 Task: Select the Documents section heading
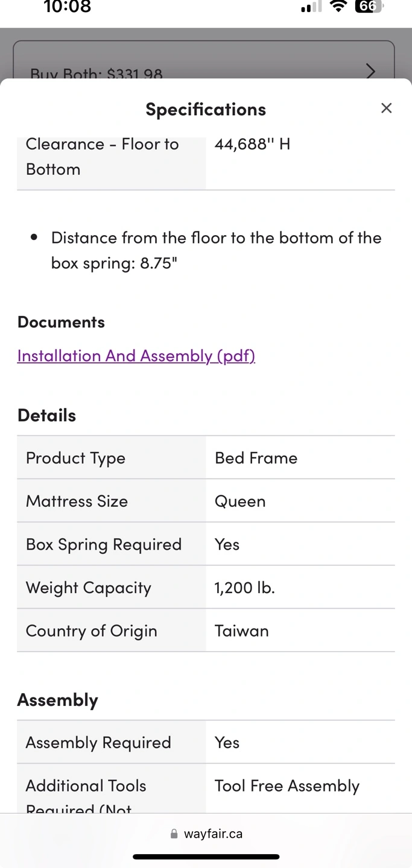click(61, 322)
